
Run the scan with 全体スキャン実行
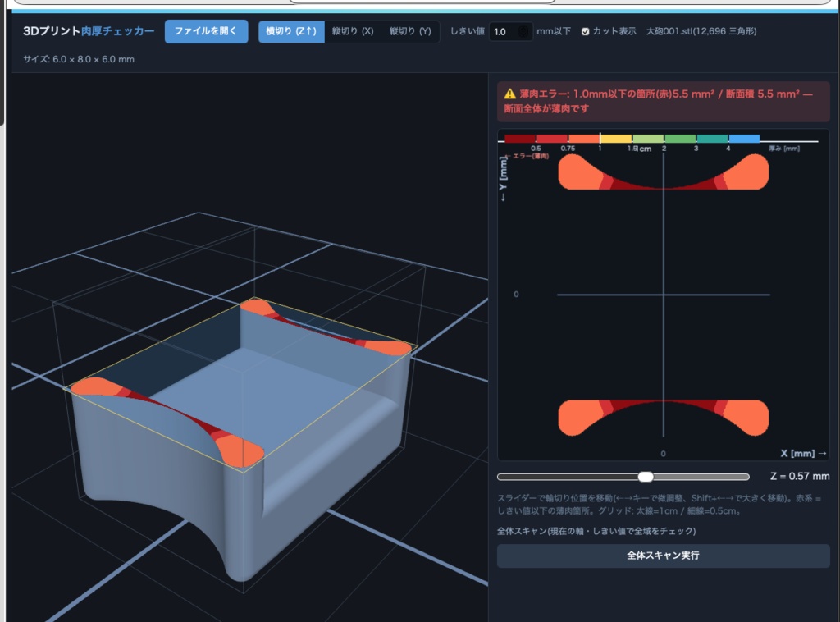pyautogui.click(x=663, y=556)
